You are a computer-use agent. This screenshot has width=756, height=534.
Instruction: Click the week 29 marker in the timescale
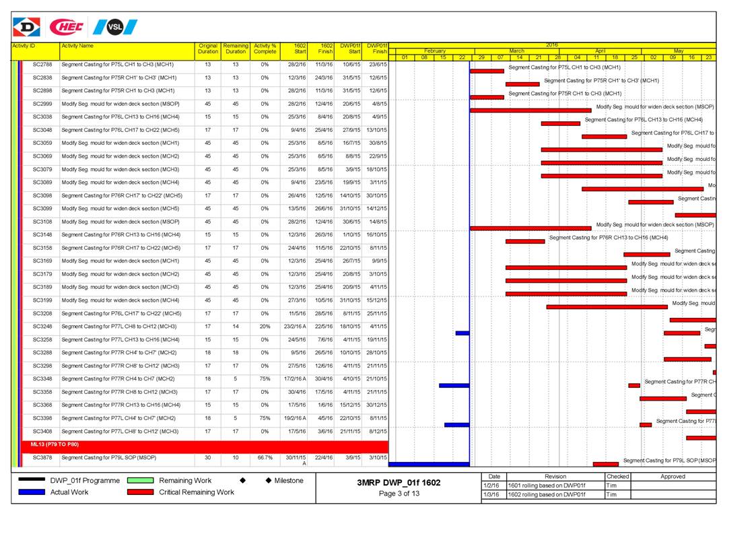tap(481, 57)
